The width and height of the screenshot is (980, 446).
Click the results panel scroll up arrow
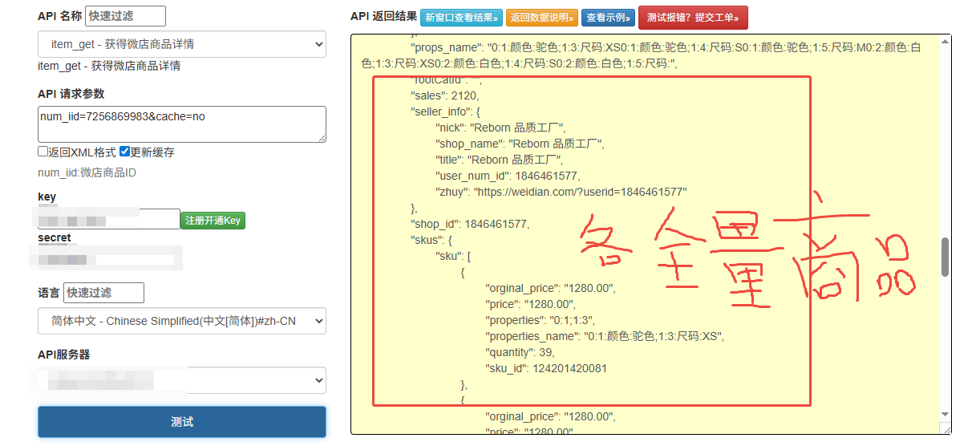pos(945,41)
